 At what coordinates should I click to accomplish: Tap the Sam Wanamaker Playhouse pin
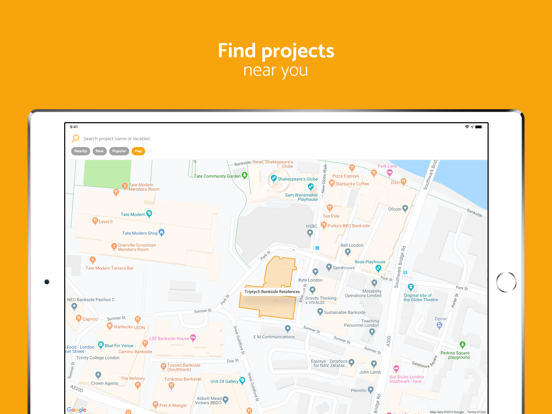coord(311,187)
